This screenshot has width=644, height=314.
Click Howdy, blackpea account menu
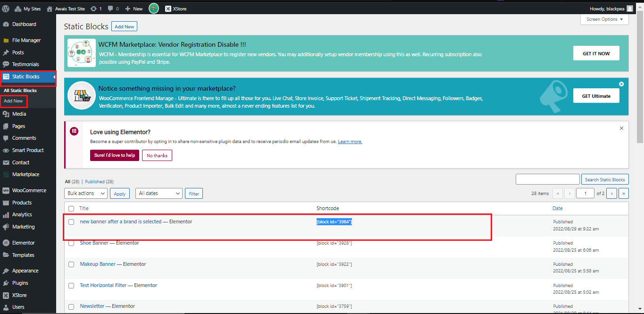(x=611, y=8)
